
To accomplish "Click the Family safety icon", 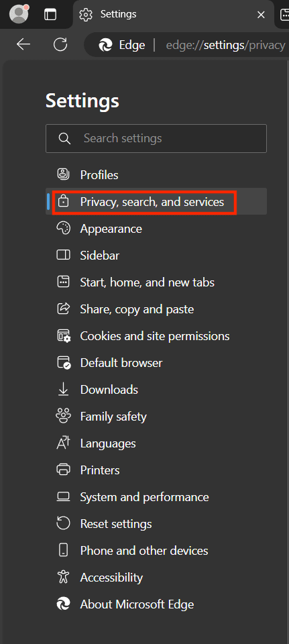I will click(63, 416).
